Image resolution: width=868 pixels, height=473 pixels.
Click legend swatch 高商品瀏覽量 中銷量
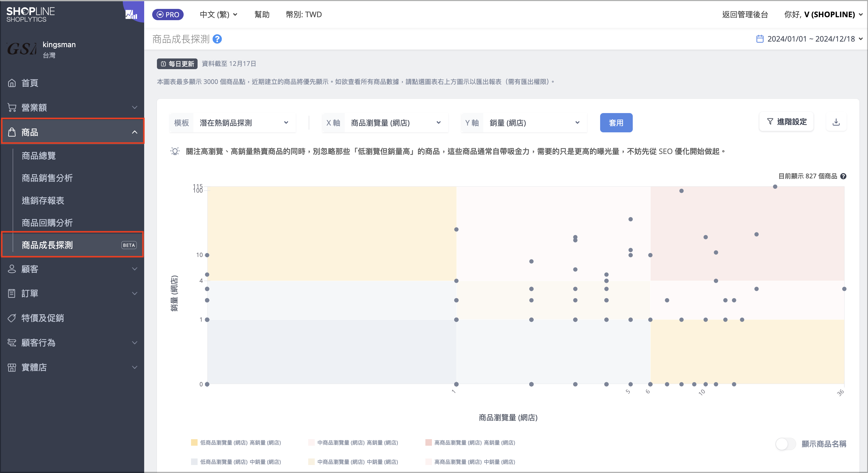[x=429, y=462]
